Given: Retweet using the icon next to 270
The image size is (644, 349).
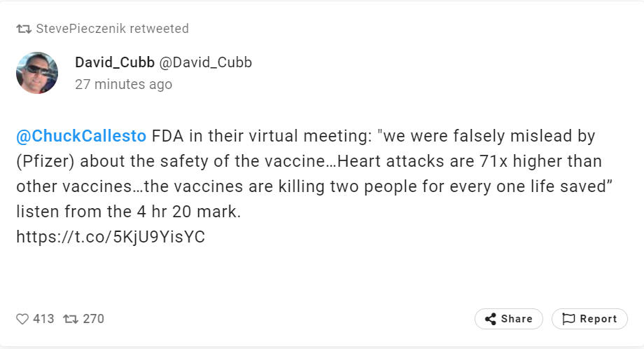Looking at the screenshot, I should click(71, 319).
